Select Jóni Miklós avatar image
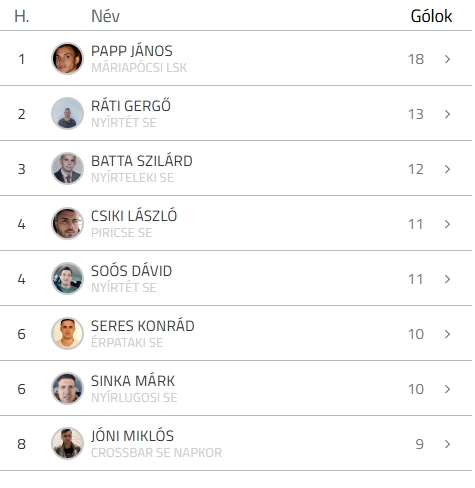This screenshot has height=488, width=475. point(67,443)
